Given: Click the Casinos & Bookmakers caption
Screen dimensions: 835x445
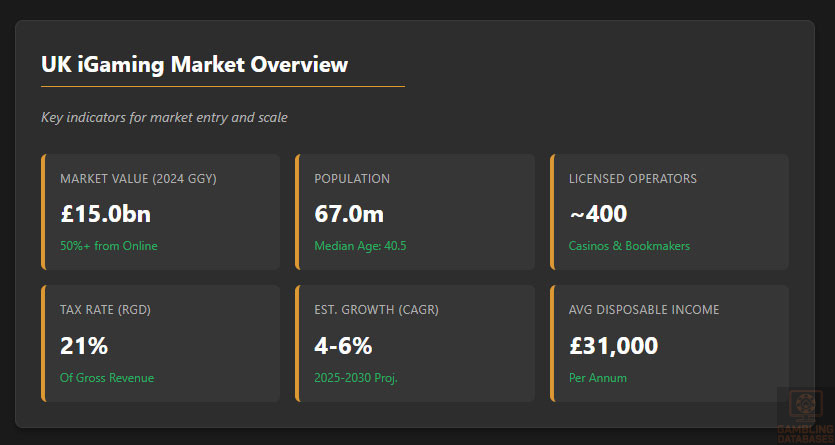Looking at the screenshot, I should click(629, 246).
